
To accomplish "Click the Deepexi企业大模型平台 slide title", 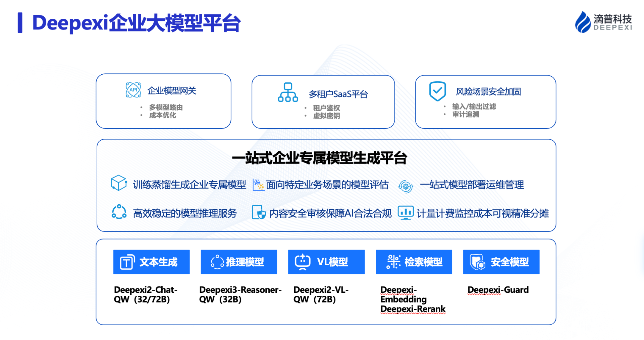I will pyautogui.click(x=137, y=23).
